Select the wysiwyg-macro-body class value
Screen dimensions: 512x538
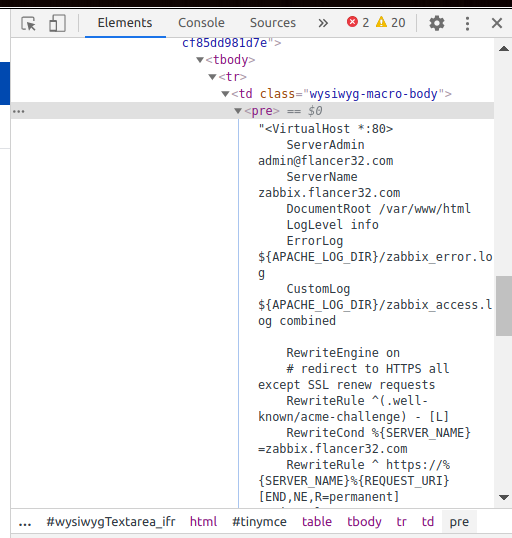point(373,94)
